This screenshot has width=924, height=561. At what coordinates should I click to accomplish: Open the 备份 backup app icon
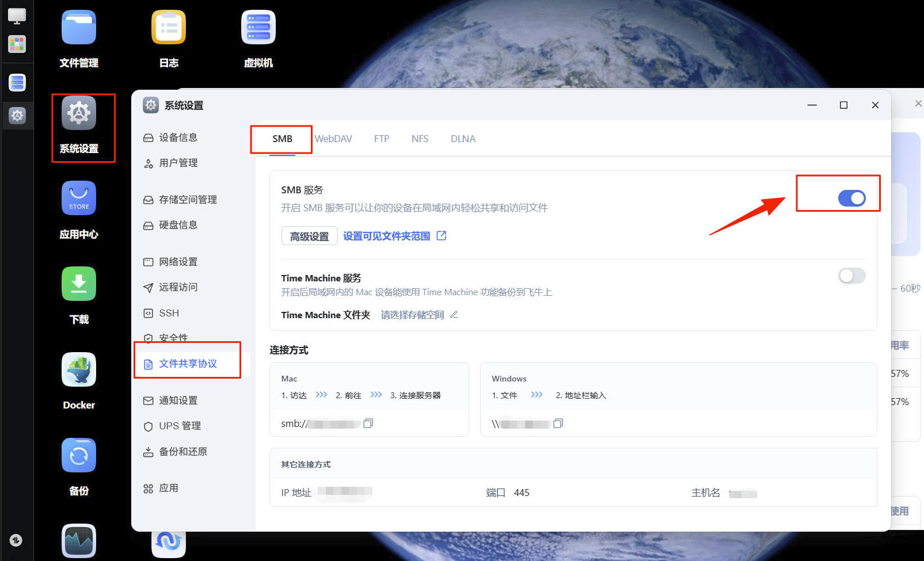79,455
